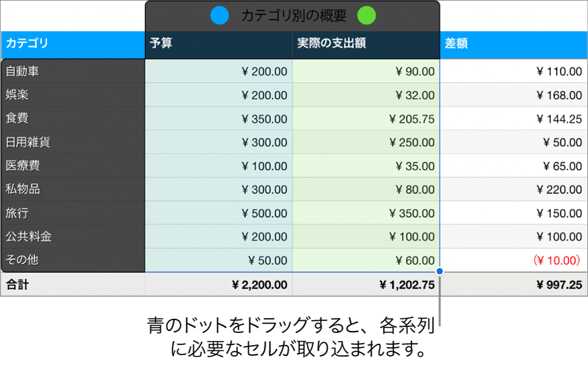Select the 日用雑貨 row label
Image resolution: width=588 pixels, height=366 pixels.
[73, 142]
